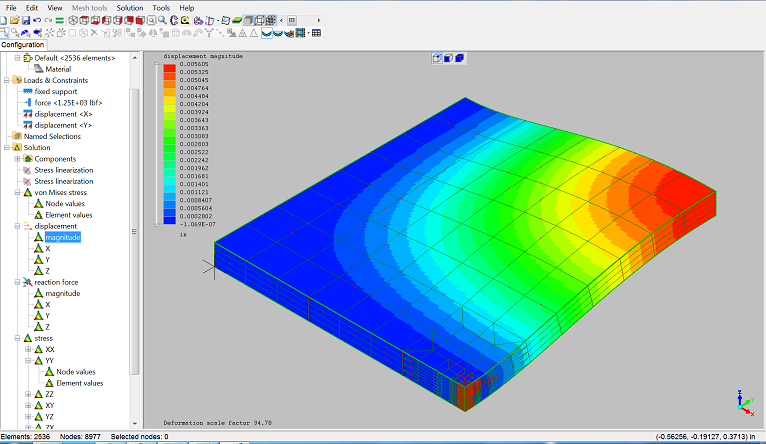Click the coordinate axis triad in viewport
Image resolution: width=766 pixels, height=444 pixels.
pos(745,403)
